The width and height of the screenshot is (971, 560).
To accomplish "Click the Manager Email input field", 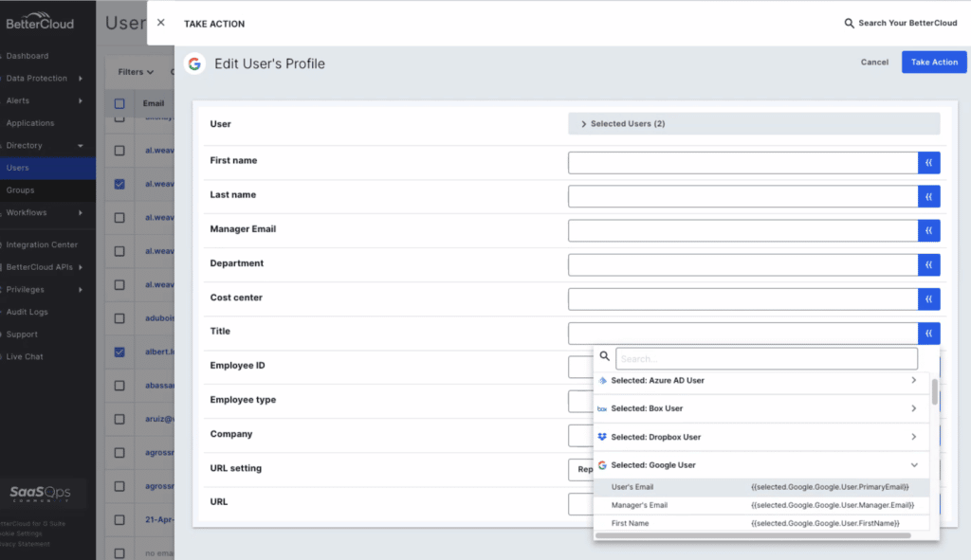I will pyautogui.click(x=743, y=231).
